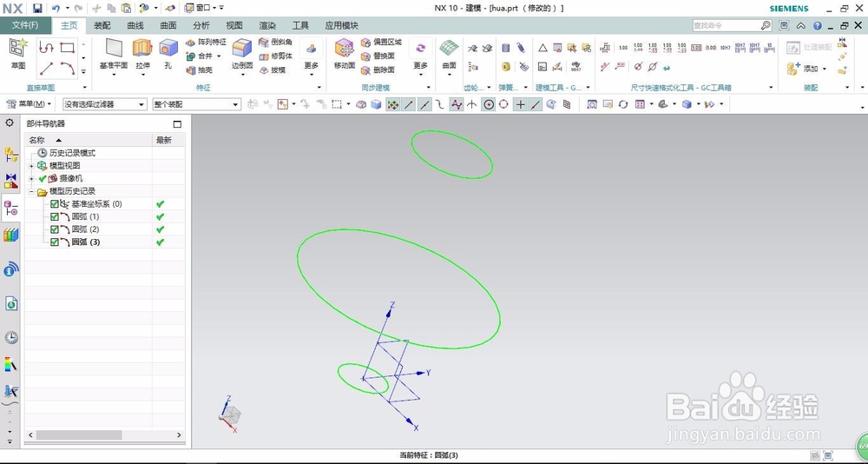Expand the 摄像机 tree node

coord(31,178)
